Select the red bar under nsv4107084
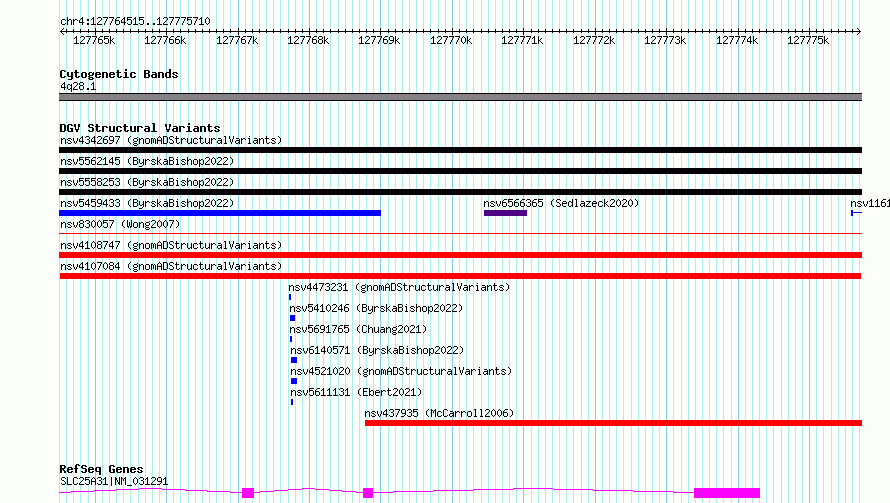The height and width of the screenshot is (503, 890). tap(460, 276)
